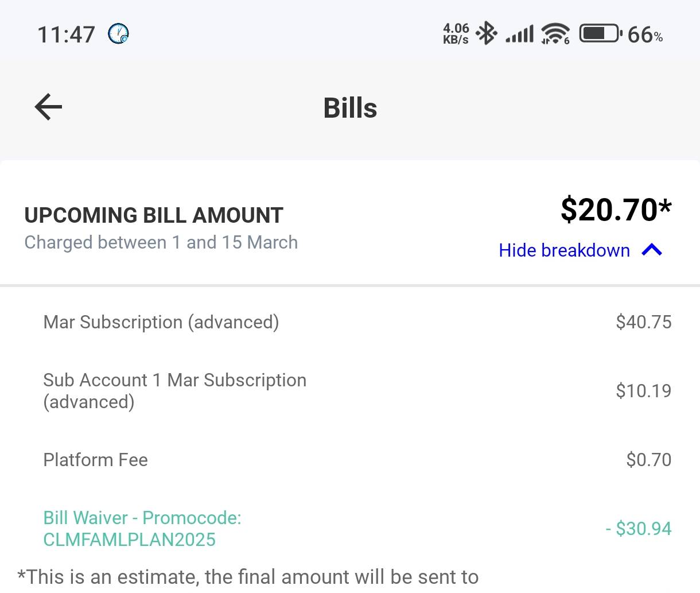This screenshot has height=593, width=700.
Task: Tap the 11:47 time display
Action: pos(66,34)
